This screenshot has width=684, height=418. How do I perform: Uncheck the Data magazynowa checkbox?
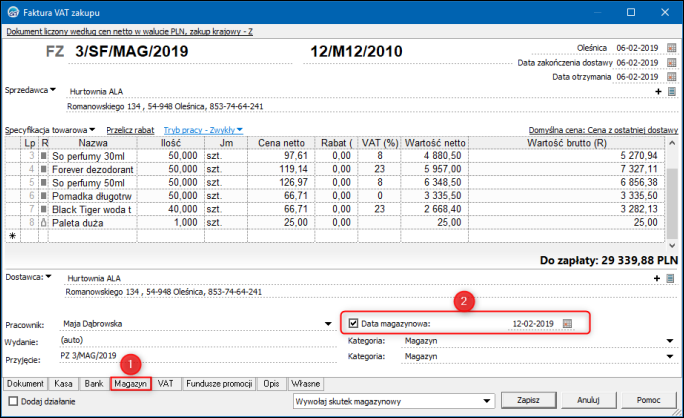353,324
